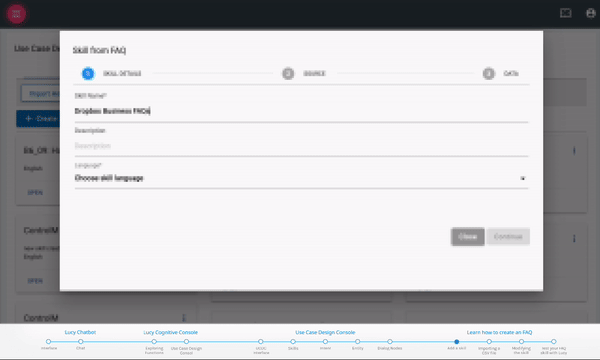Viewport: 600px width, 360px height.
Task: Click the Test your FAQ skill marker
Action: [553, 341]
